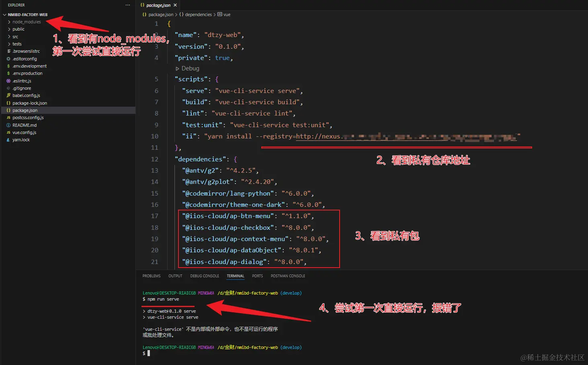Click the "npm run serve" terminal command text

pyautogui.click(x=163, y=299)
